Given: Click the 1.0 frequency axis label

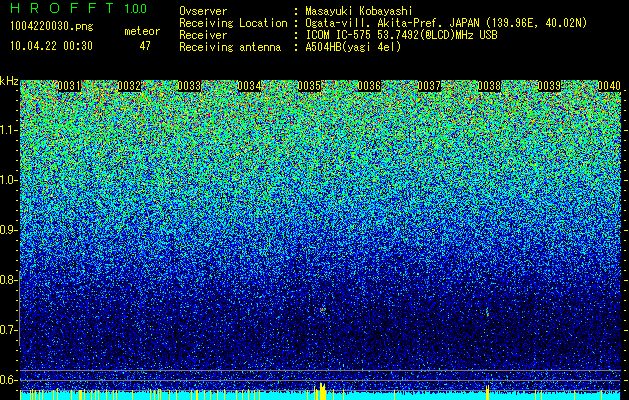Looking at the screenshot, I should 8,180.
